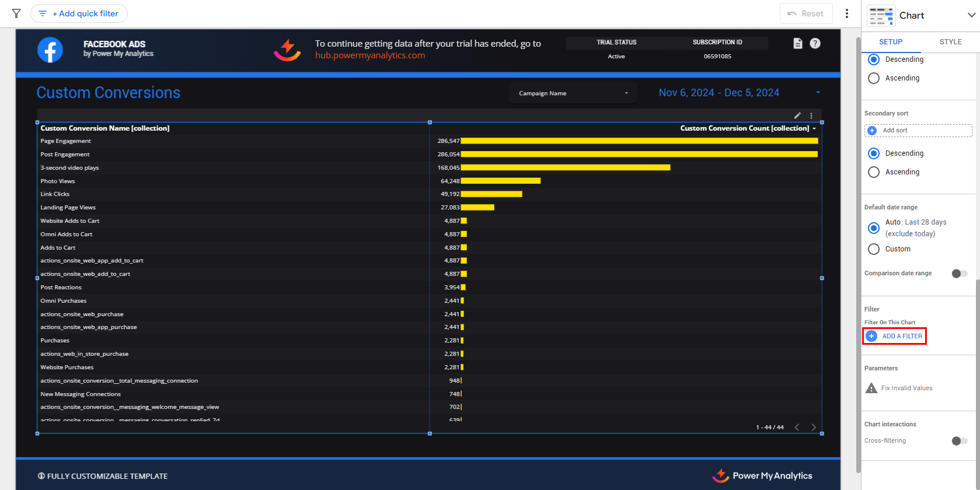Go to previous table page arrow
The image size is (980, 490).
797,427
